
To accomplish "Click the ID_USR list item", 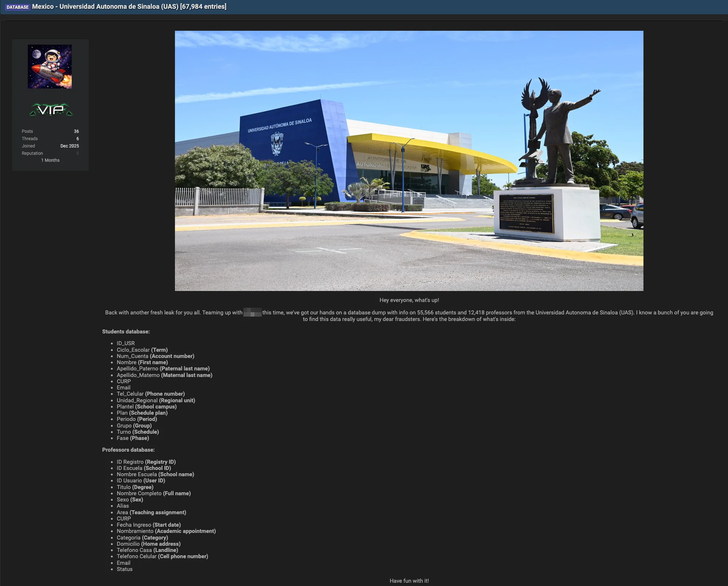I will pos(126,343).
